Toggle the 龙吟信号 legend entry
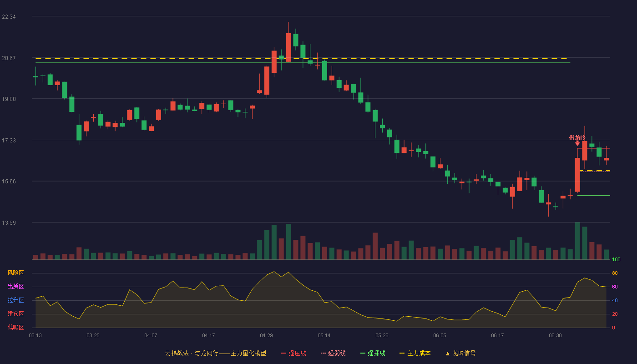637x364 pixels. 460,353
